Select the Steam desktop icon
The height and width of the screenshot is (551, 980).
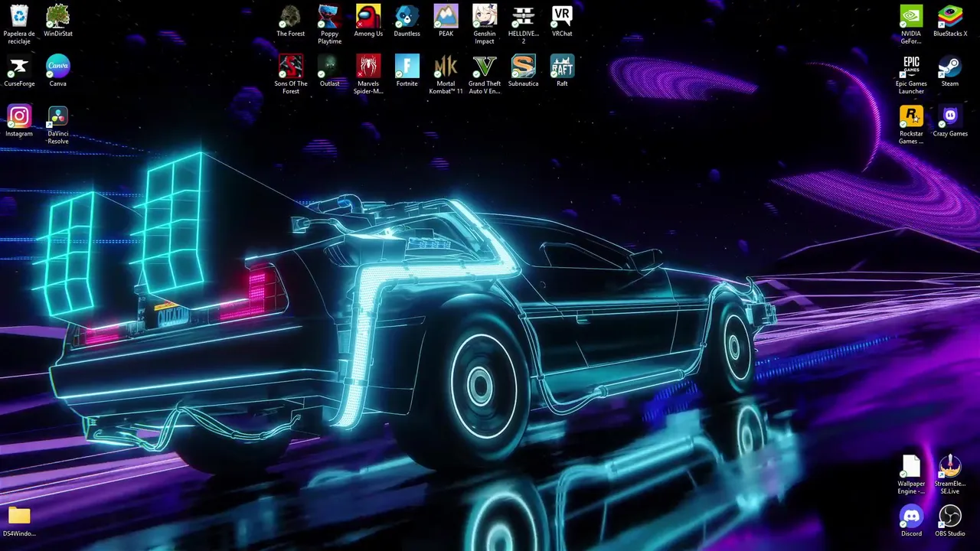950,66
